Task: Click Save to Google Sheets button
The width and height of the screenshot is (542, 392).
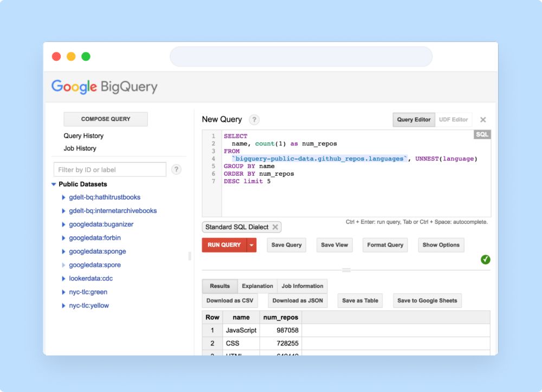Action: 427,301
